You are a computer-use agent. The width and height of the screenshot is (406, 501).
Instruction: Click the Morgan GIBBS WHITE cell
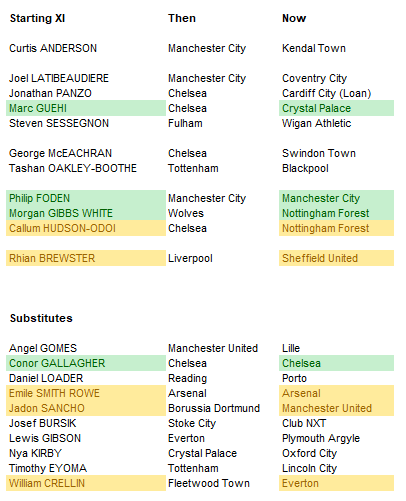coord(86,213)
